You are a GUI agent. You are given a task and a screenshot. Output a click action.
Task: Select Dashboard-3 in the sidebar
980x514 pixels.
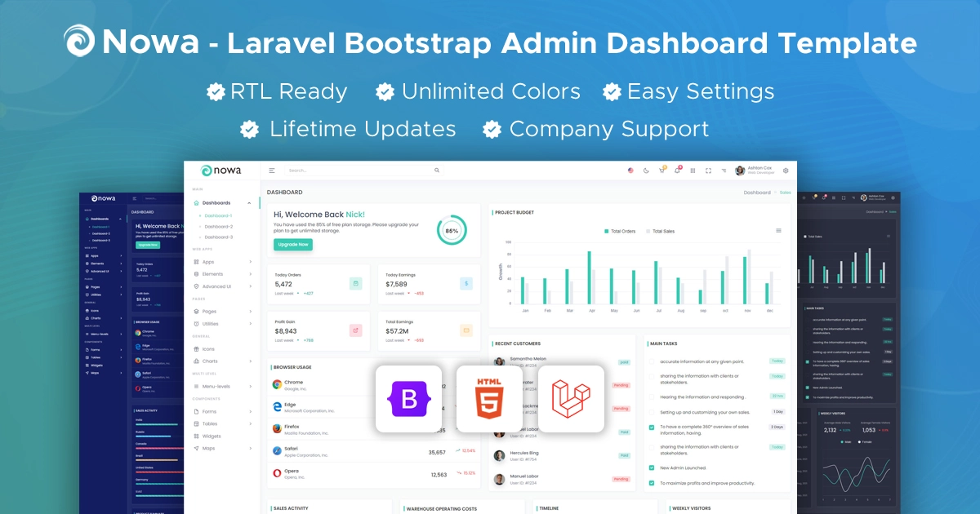(218, 237)
